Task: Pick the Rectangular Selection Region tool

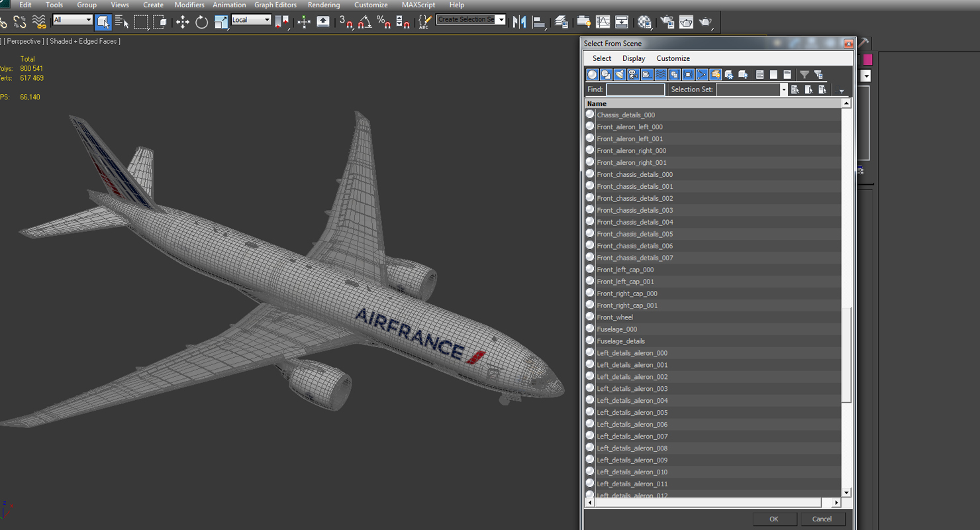Action: pos(141,22)
